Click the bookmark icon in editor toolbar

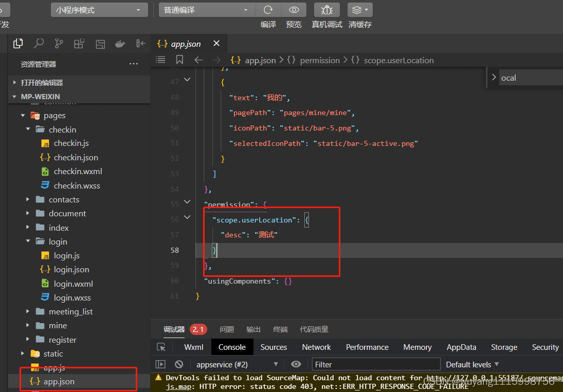pyautogui.click(x=179, y=60)
